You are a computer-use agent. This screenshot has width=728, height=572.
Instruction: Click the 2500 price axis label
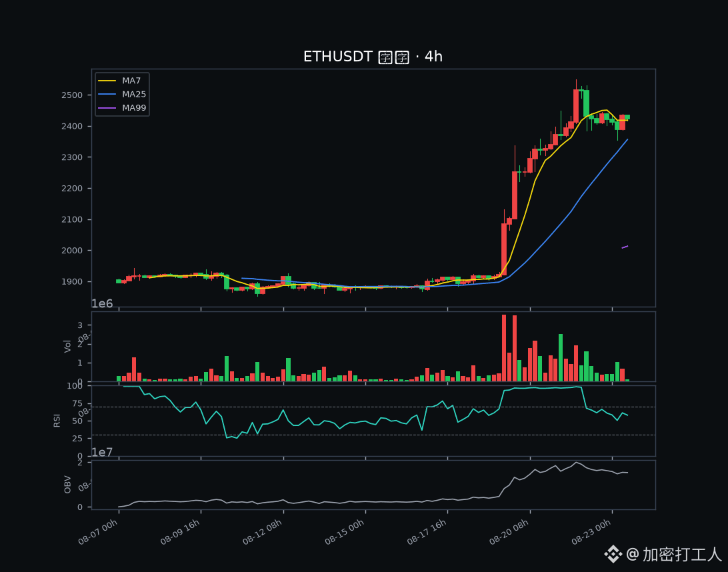[72, 95]
